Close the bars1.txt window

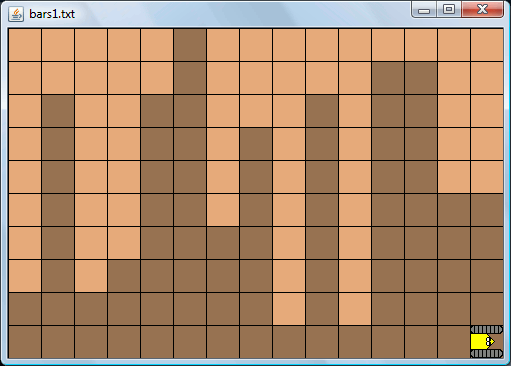(482, 9)
